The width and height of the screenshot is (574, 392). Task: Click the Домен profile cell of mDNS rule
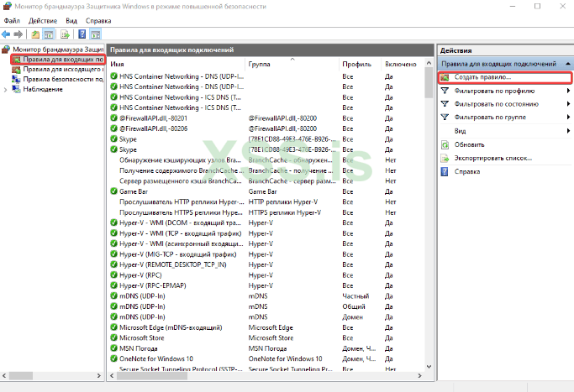point(352,317)
